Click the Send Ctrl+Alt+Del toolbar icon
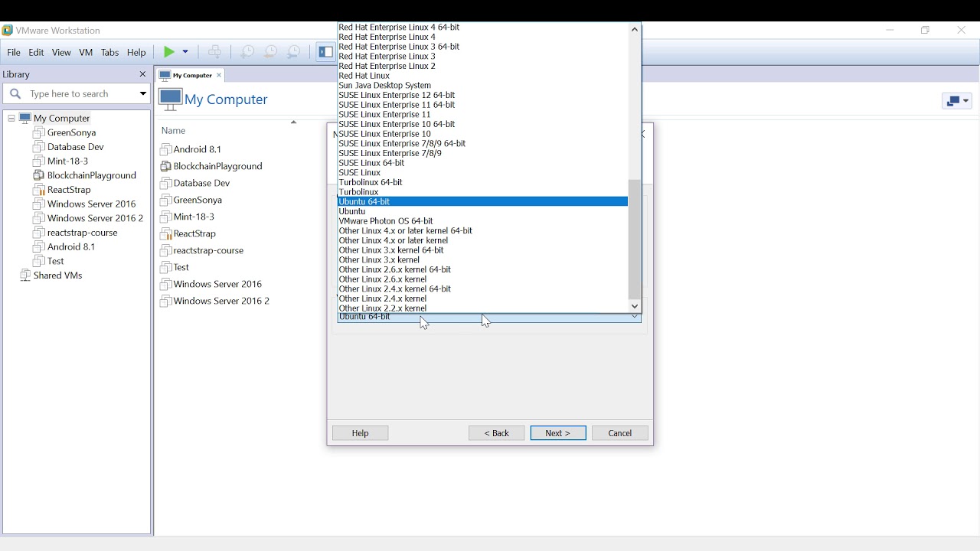Image resolution: width=980 pixels, height=551 pixels. 216,52
